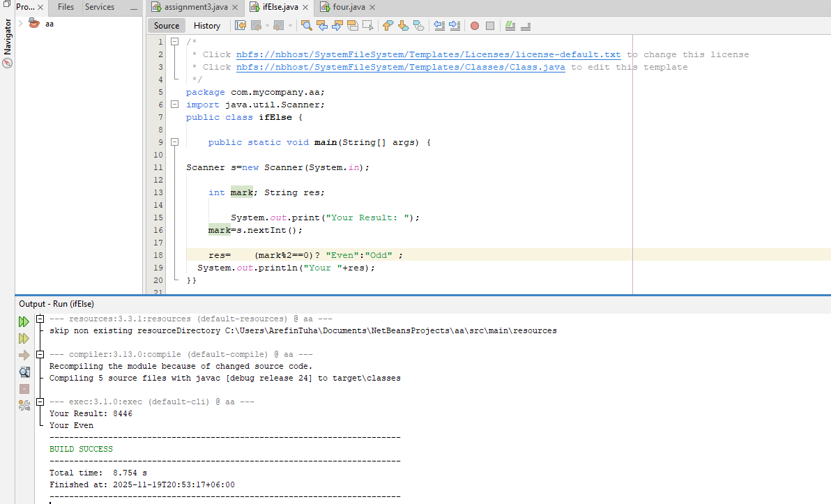831x504 pixels.
Task: Toggle Rectangular Selection mode
Action: click(368, 25)
